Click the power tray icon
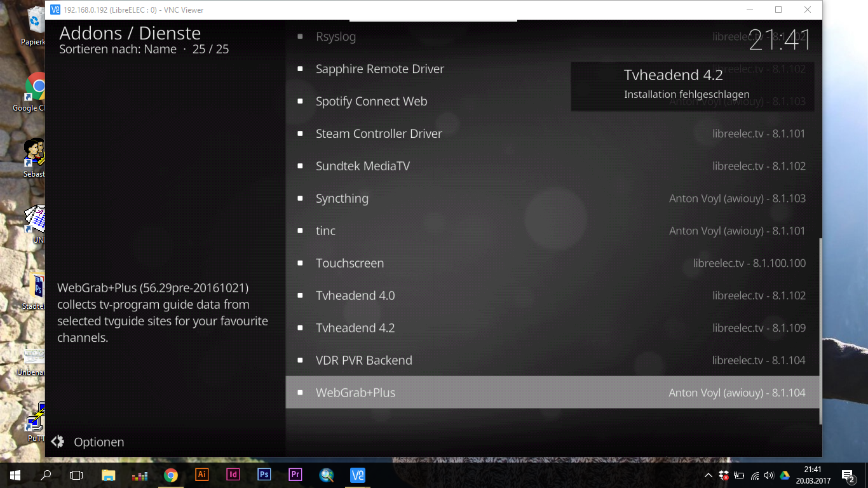The image size is (868, 488). [739, 475]
